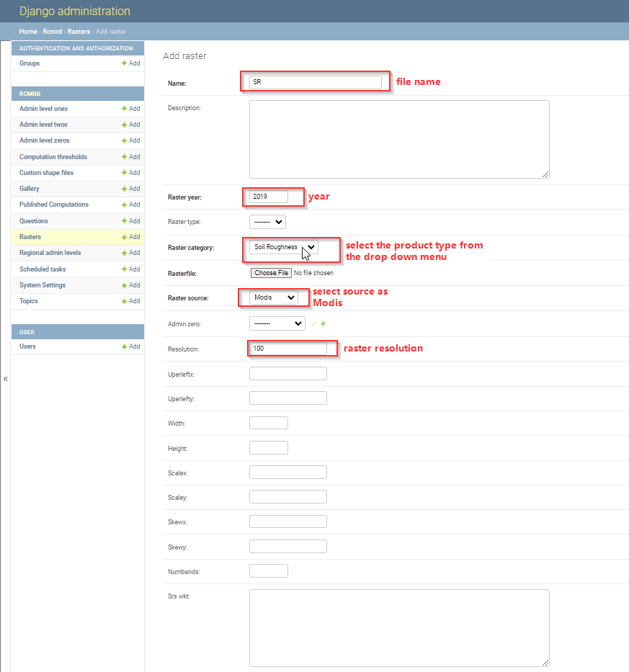Click into the Name field containing SR
Image resolution: width=629 pixels, height=672 pixels.
316,82
